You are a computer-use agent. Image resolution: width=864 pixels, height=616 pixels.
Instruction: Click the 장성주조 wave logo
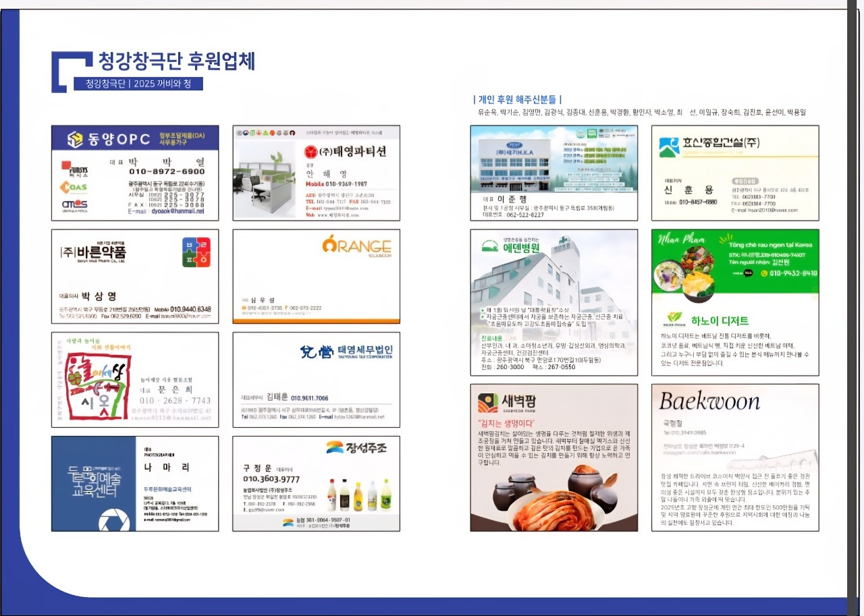pyautogui.click(x=335, y=447)
